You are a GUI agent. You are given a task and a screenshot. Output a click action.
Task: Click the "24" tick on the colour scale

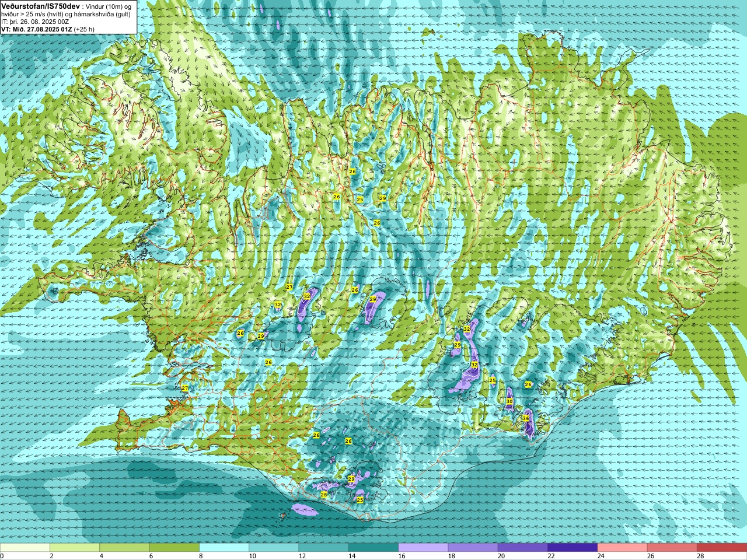tap(602, 556)
